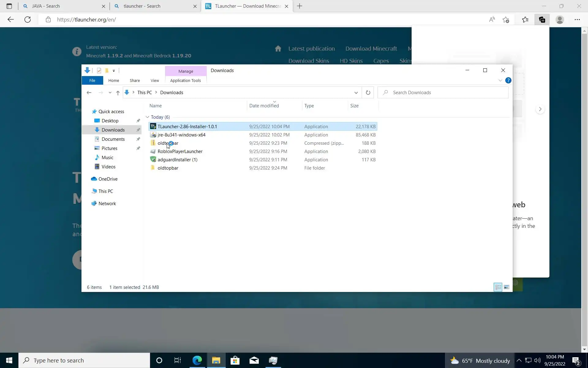The height and width of the screenshot is (368, 588).
Task: Sort files by Date modified column
Action: pos(264,106)
